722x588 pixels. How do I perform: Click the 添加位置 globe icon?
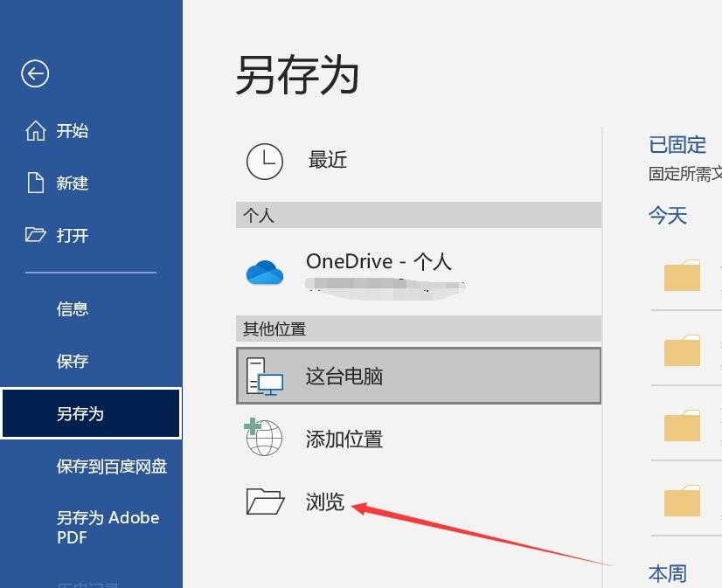coord(264,439)
